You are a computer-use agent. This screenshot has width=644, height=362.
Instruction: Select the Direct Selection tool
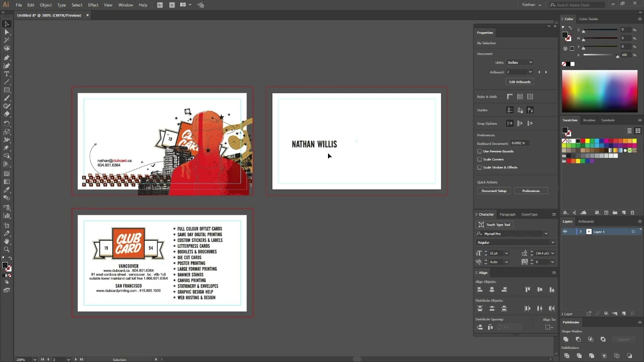click(7, 32)
